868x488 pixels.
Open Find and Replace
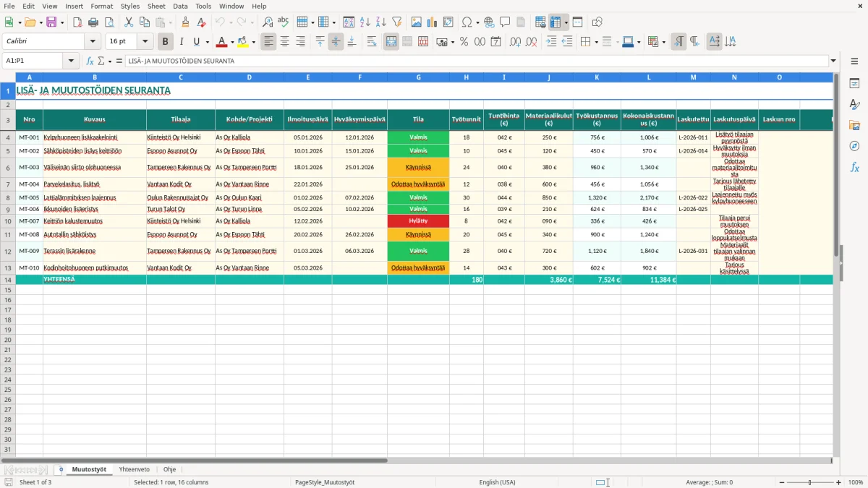tap(268, 22)
